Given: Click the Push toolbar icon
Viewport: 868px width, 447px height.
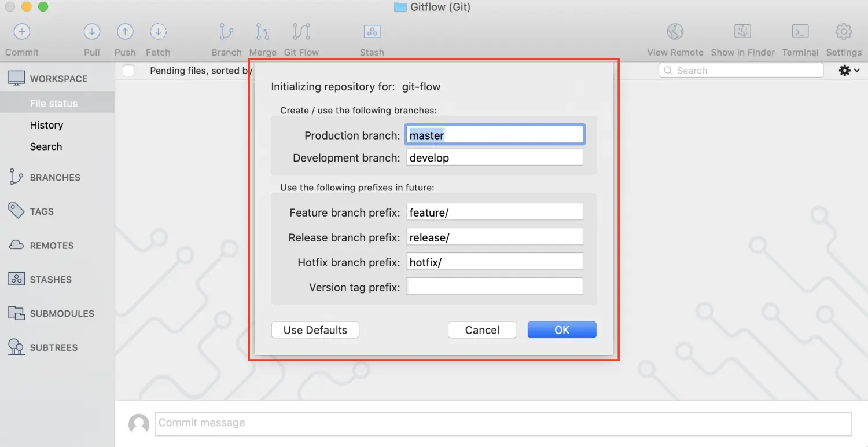Looking at the screenshot, I should (x=125, y=32).
